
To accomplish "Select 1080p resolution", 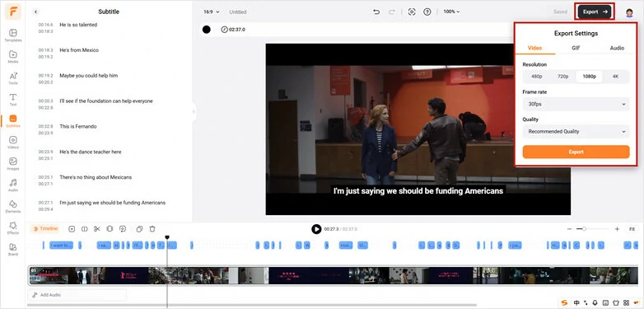I will [589, 77].
